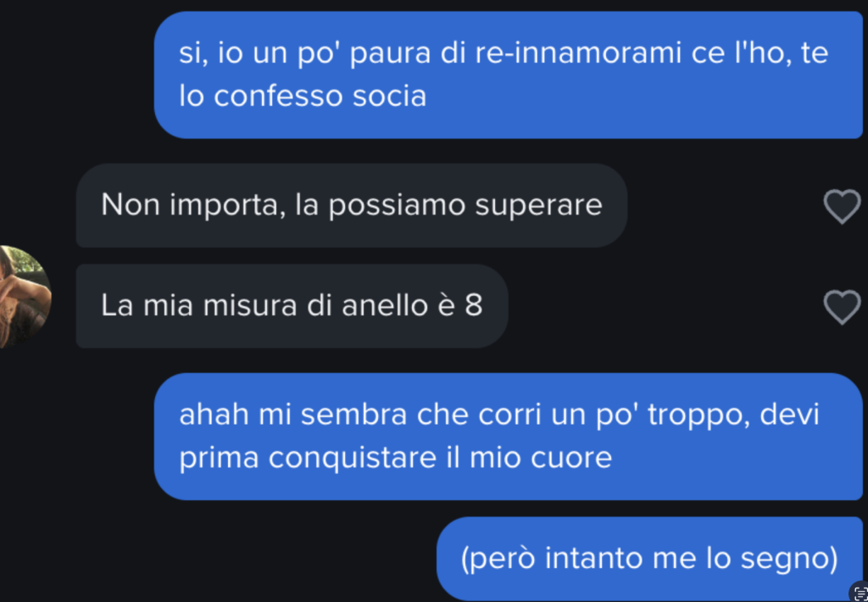Select the 'ahah mi sembra che corri' message bubble

coord(509,437)
